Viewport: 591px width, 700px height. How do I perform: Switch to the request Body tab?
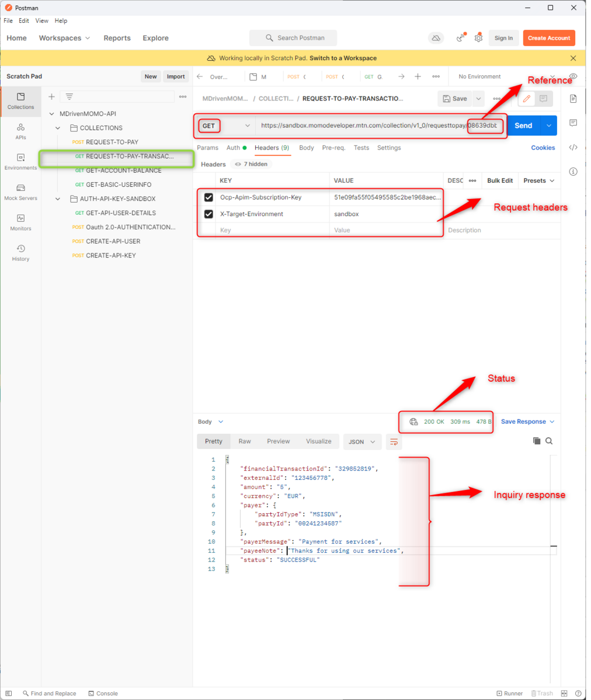[307, 148]
